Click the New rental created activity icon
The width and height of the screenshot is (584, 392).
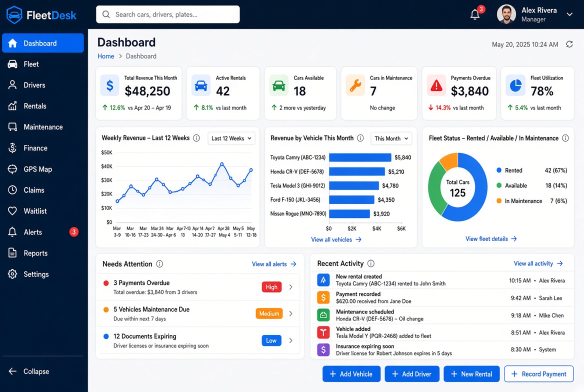(323, 280)
